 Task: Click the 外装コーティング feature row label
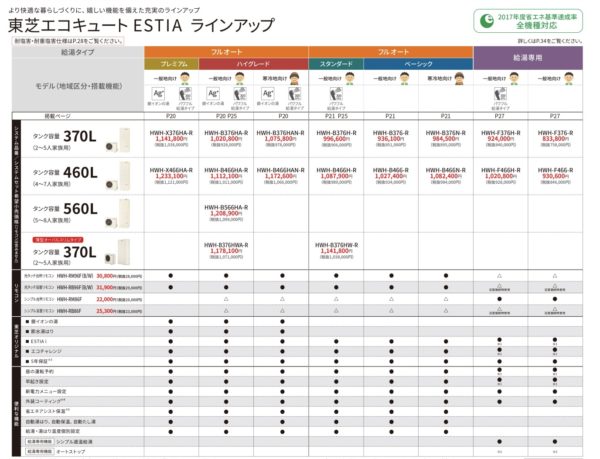45,401
